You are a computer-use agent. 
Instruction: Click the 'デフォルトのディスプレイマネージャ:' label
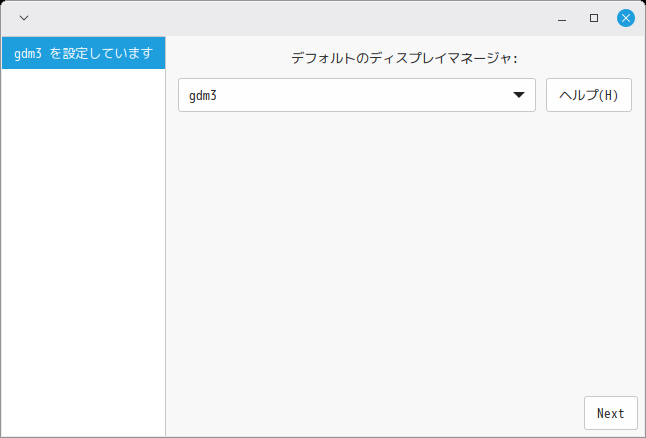click(404, 59)
